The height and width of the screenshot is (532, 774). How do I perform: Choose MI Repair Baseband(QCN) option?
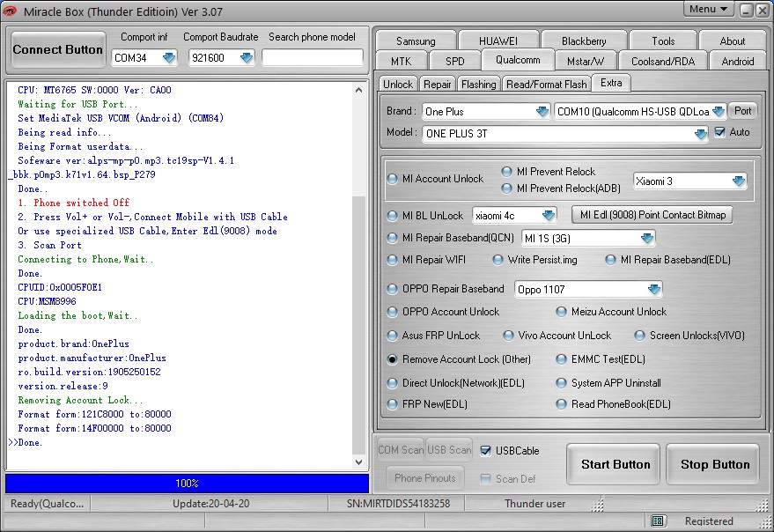[393, 238]
